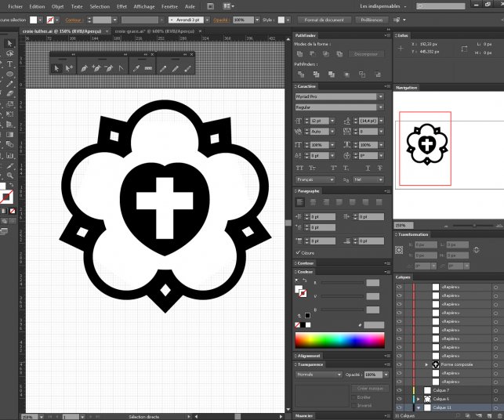Viewport: 504px width, 420px height.
Task: Open the Effet menu
Action: [x=121, y=6]
